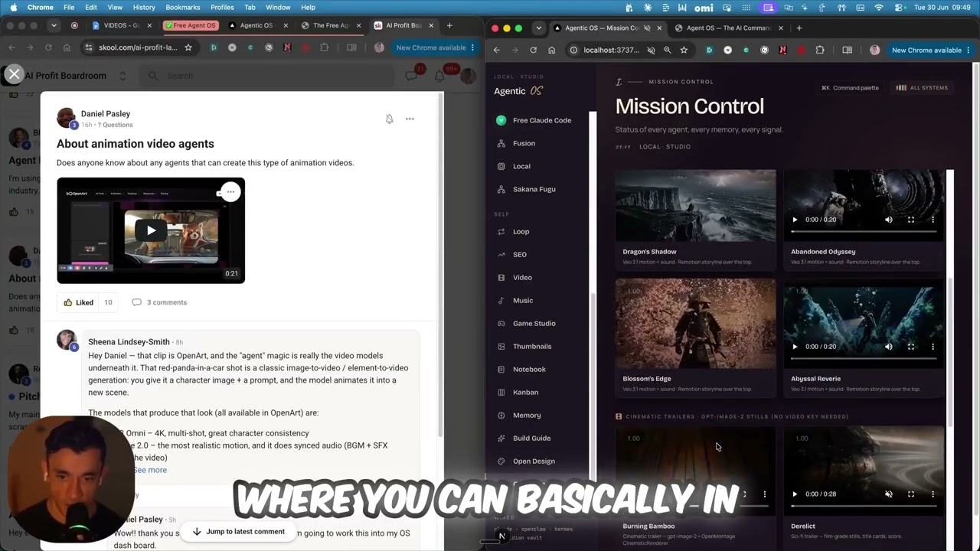Click Jump to latest comment button
The height and width of the screenshot is (551, 980).
(x=238, y=532)
